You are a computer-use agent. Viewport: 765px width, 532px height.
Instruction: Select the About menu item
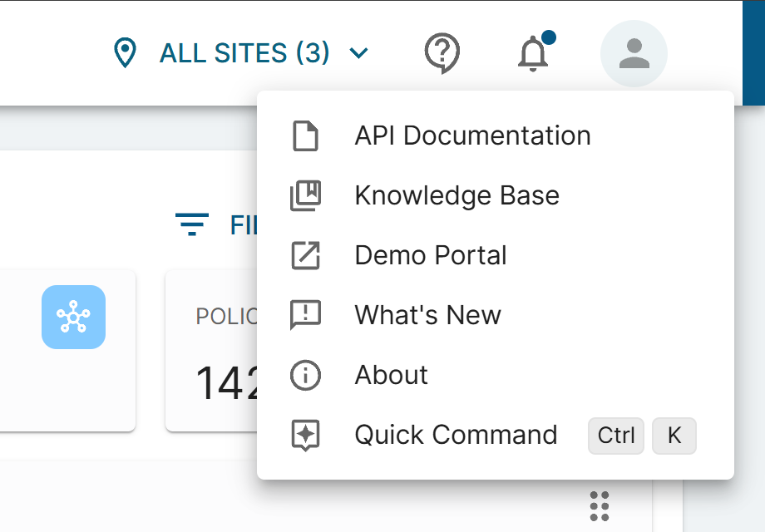point(391,375)
